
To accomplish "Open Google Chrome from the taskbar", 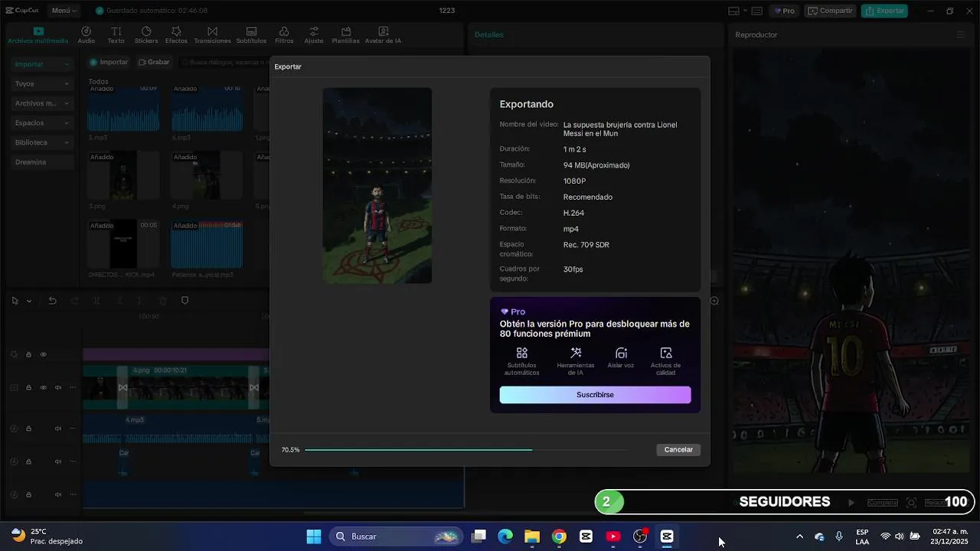I will point(559,536).
